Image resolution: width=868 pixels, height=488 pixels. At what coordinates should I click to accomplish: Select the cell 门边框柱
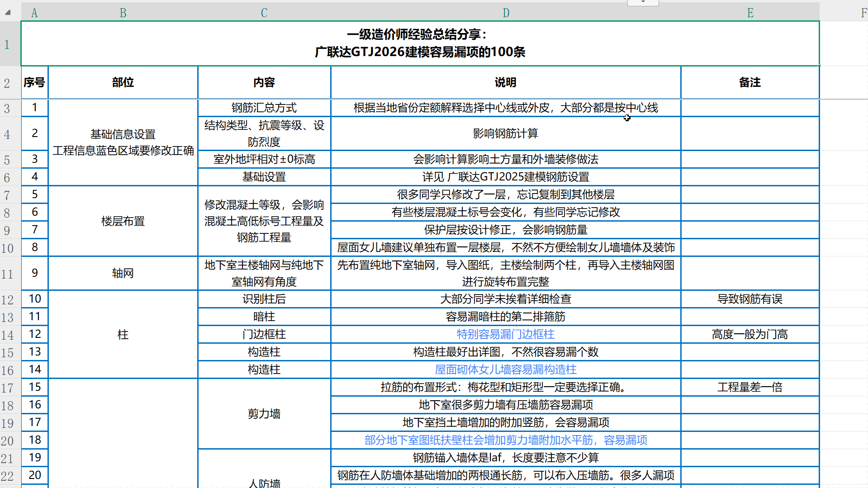pos(264,334)
